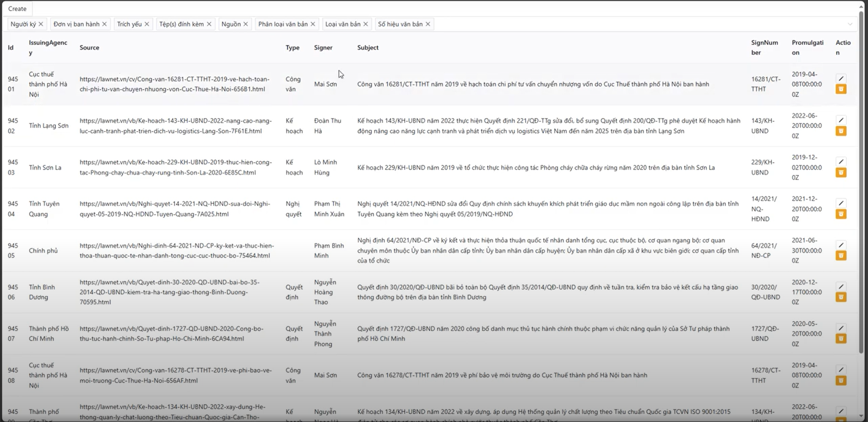Image resolution: width=868 pixels, height=422 pixels.
Task: Open the Quyet-dinh-1727 lawnet source URL
Action: pyautogui.click(x=171, y=333)
